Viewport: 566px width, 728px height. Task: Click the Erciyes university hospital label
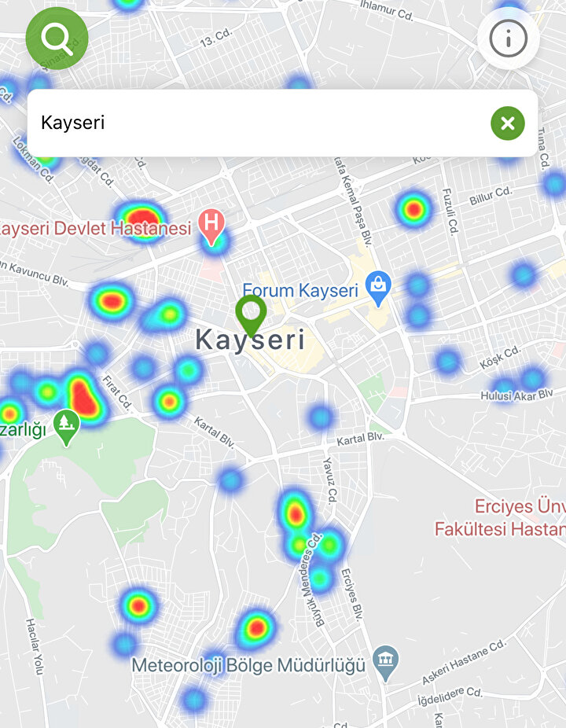[500, 518]
